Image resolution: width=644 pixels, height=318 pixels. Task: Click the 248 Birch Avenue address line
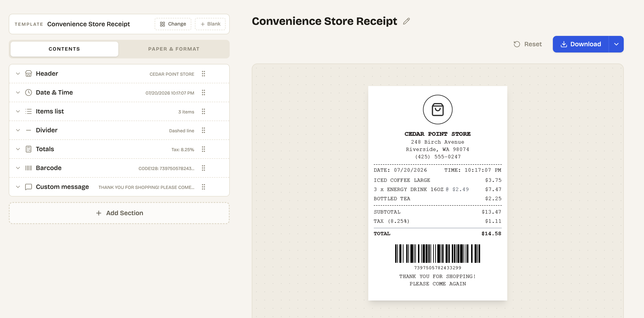coord(438,142)
